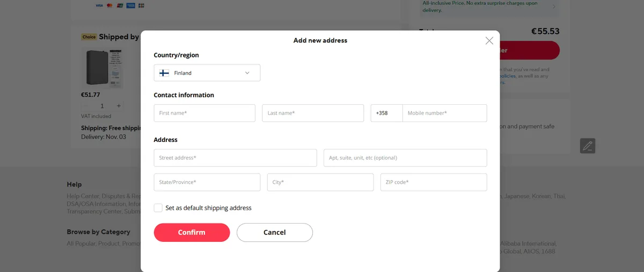Open the All-inclusive Price info arrow
The width and height of the screenshot is (644, 272).
click(x=554, y=7)
